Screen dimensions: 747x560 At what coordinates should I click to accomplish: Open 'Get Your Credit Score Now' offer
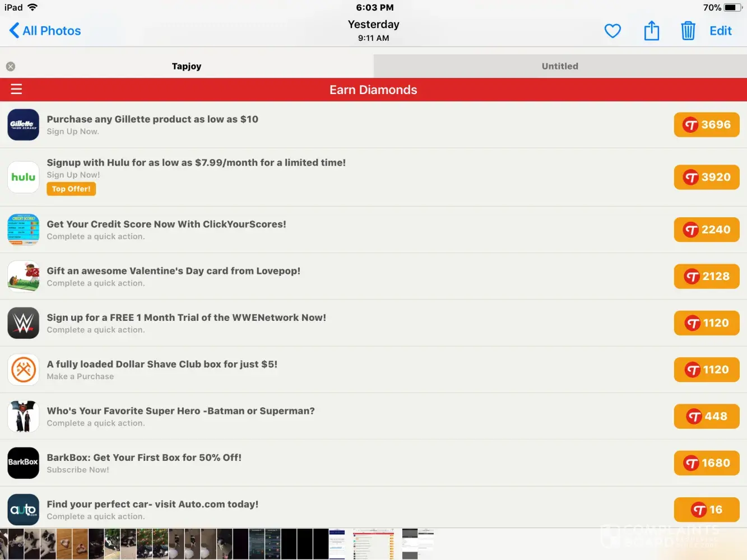pos(166,224)
